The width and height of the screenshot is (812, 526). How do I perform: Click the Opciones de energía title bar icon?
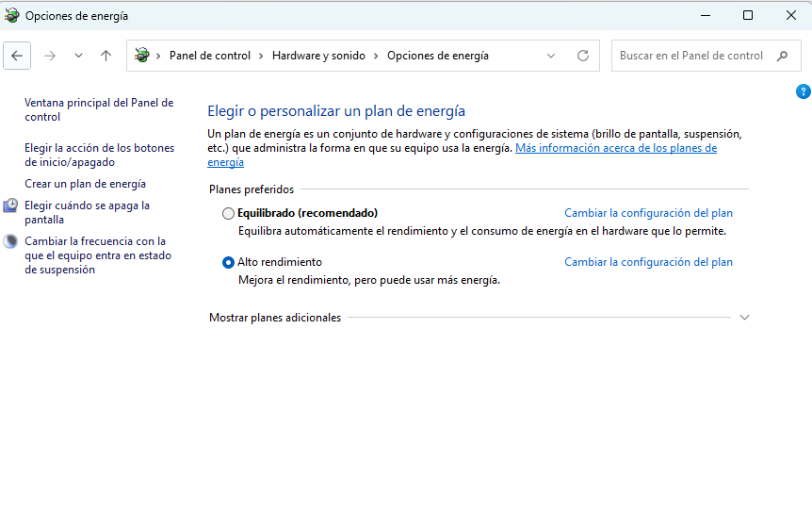(11, 15)
